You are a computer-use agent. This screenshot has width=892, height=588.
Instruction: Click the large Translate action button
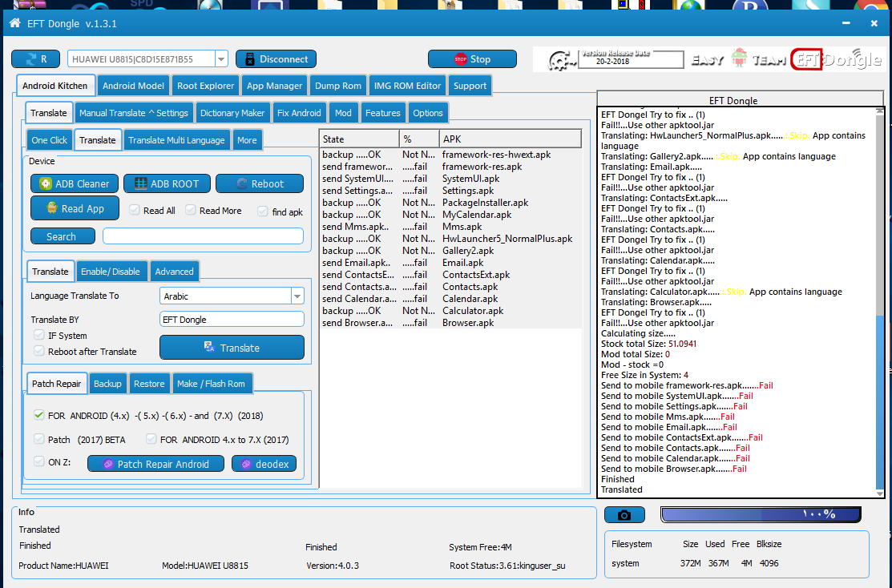pos(232,348)
